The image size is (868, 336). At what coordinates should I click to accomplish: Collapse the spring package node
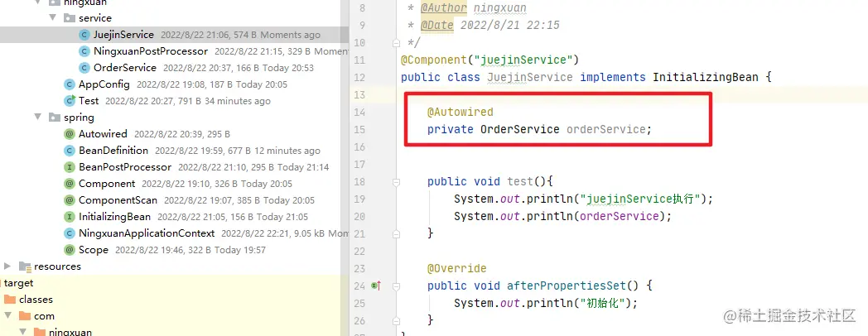coord(37,118)
